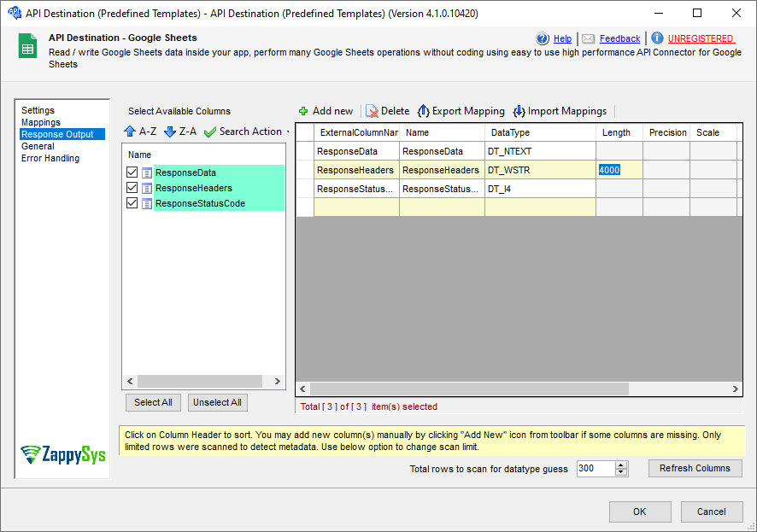Image resolution: width=757 pixels, height=532 pixels.
Task: Select ResponseHeaders in grid Name column
Action: (x=442, y=170)
